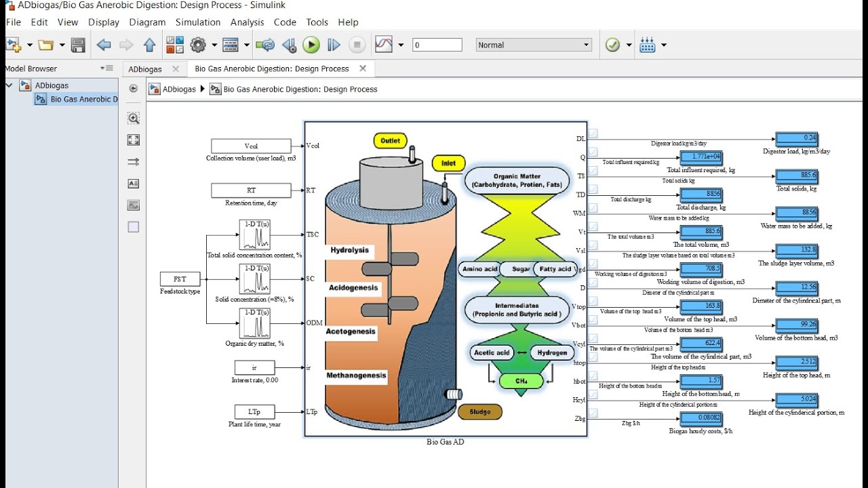868x488 pixels.
Task: Open the Diagram menu
Action: tap(147, 22)
